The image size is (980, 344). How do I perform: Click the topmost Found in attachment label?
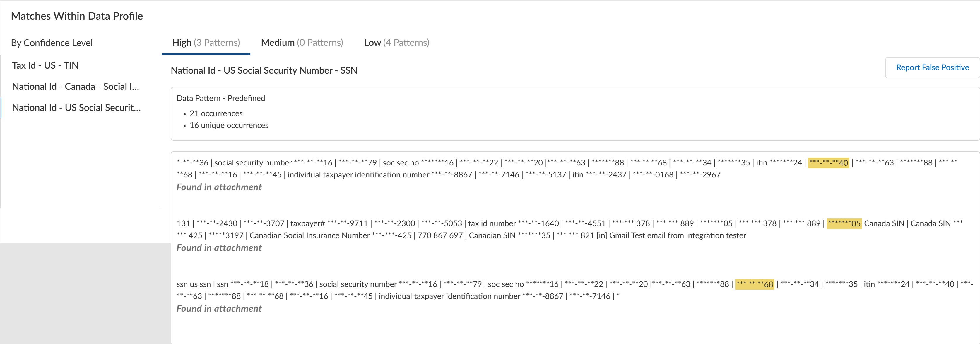(x=219, y=187)
